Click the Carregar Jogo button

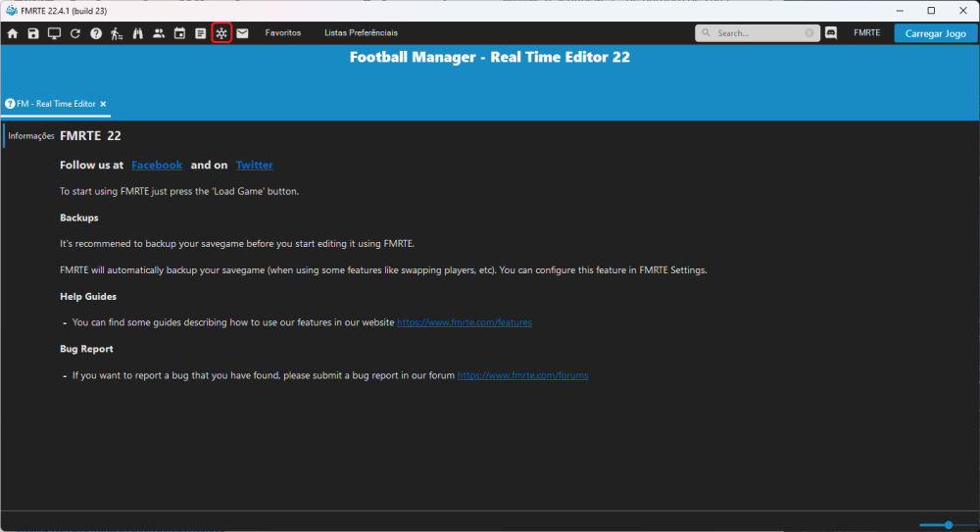[x=935, y=33]
